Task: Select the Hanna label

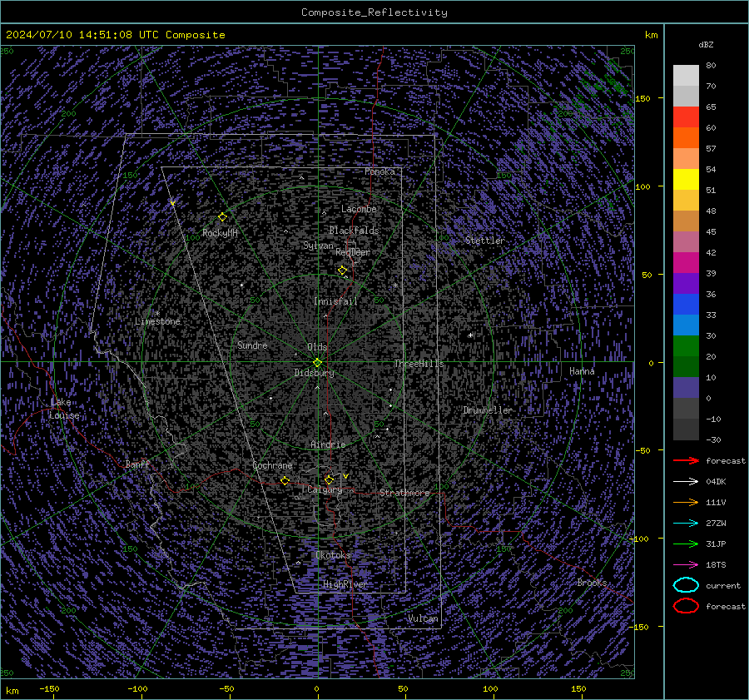Action: (x=582, y=371)
